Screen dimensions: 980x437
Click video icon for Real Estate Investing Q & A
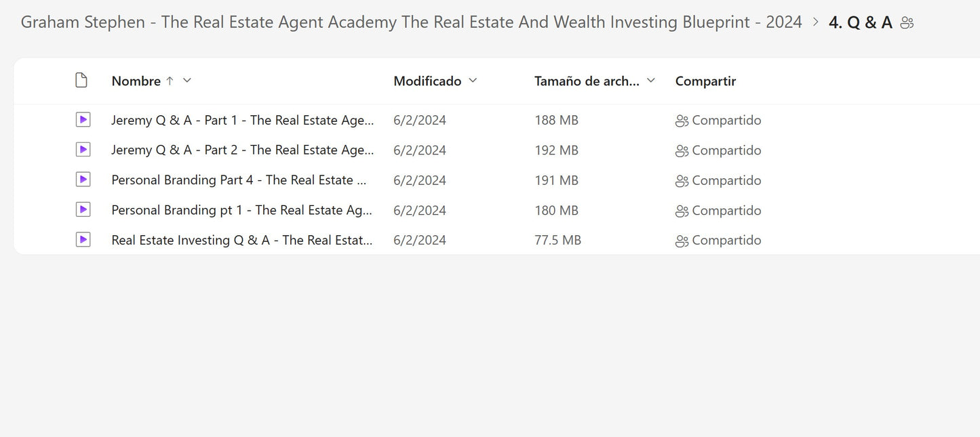tap(83, 240)
